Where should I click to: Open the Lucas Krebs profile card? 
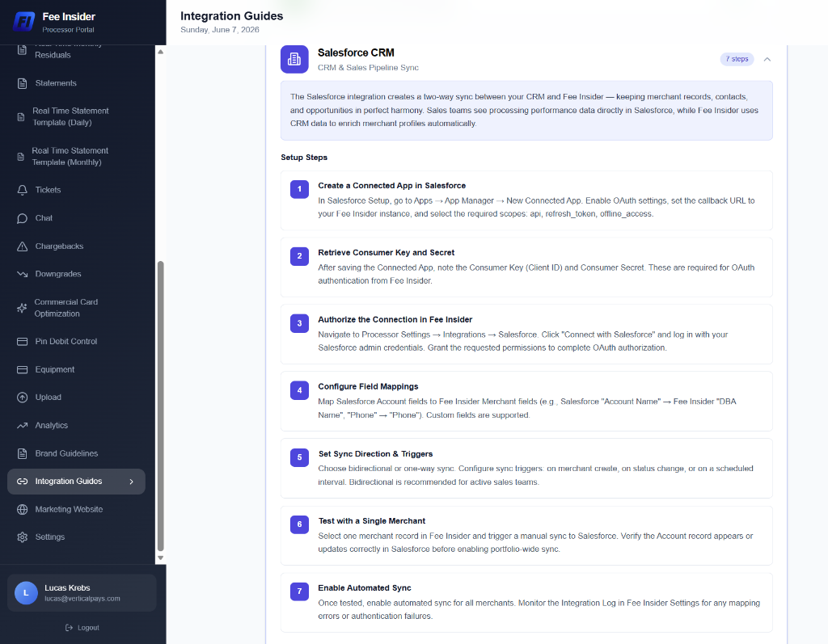click(x=82, y=593)
